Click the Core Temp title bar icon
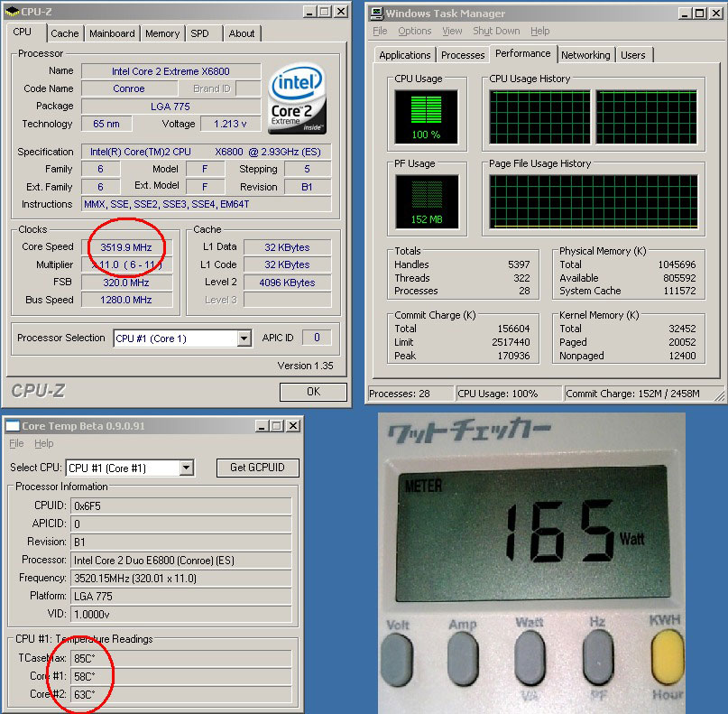This screenshot has height=714, width=728. point(13,425)
